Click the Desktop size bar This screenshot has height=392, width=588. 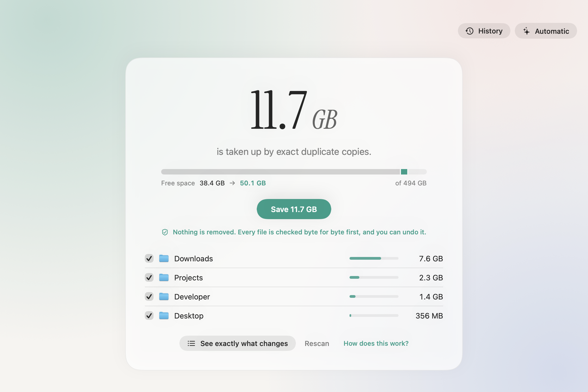coord(374,316)
